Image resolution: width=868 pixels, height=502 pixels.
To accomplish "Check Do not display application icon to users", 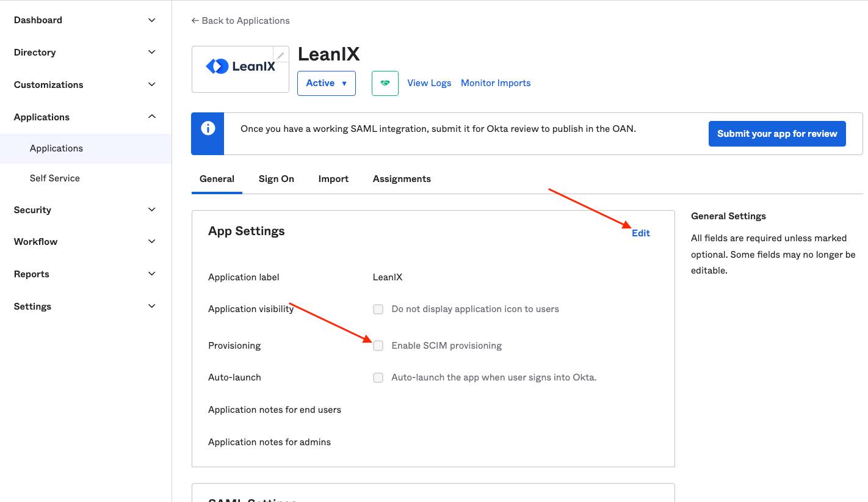I will [x=378, y=309].
